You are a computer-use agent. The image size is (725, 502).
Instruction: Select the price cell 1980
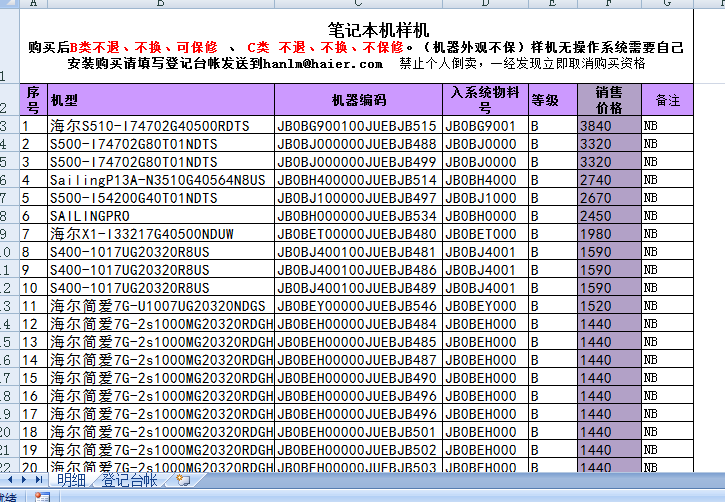coord(609,233)
